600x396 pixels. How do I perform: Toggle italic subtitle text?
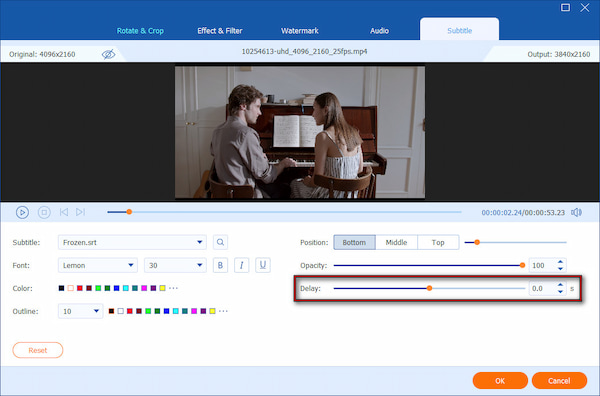241,265
